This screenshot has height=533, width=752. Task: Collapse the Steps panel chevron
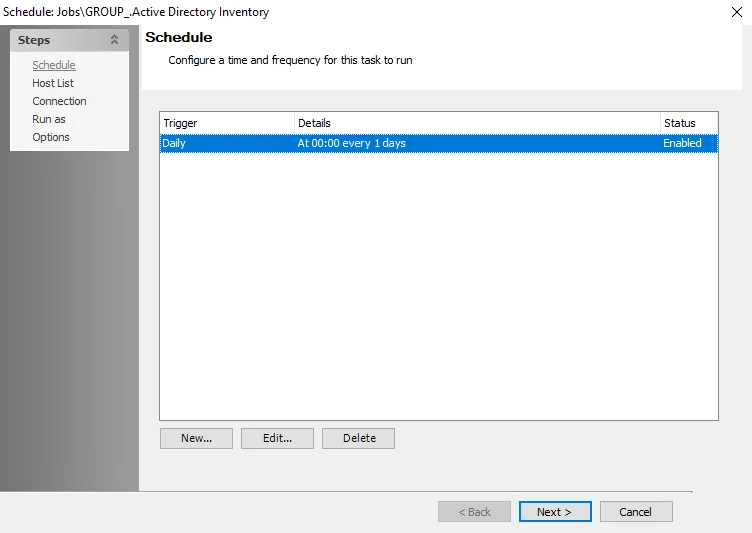pos(114,40)
